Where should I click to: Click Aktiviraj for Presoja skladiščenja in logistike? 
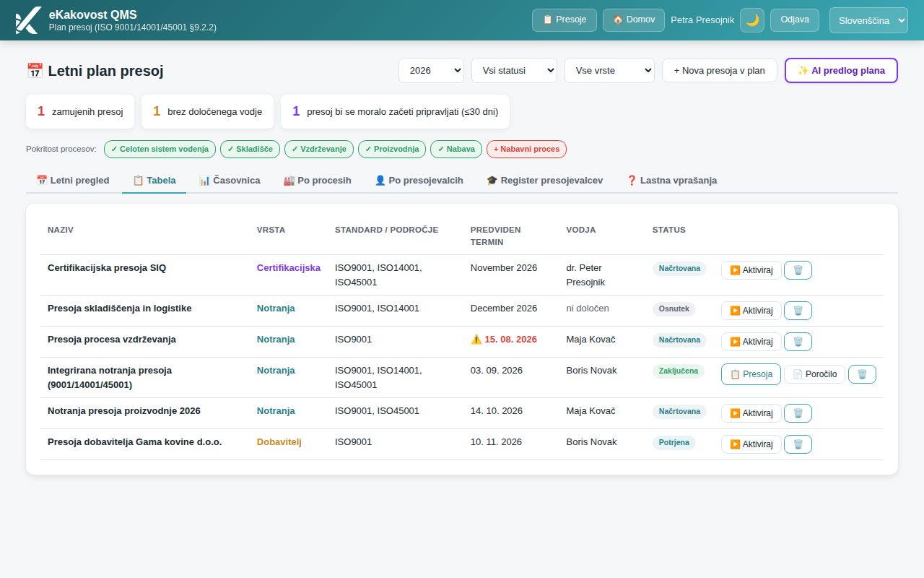[x=751, y=311]
